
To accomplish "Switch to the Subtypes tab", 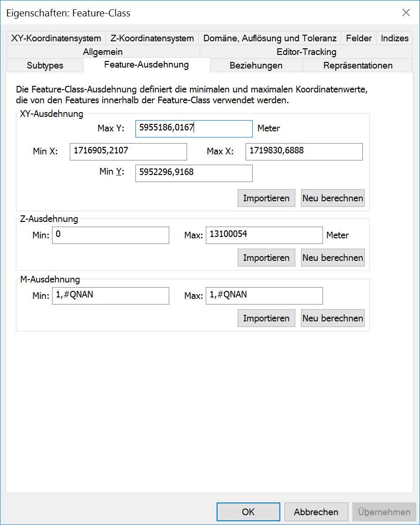I will click(x=45, y=66).
